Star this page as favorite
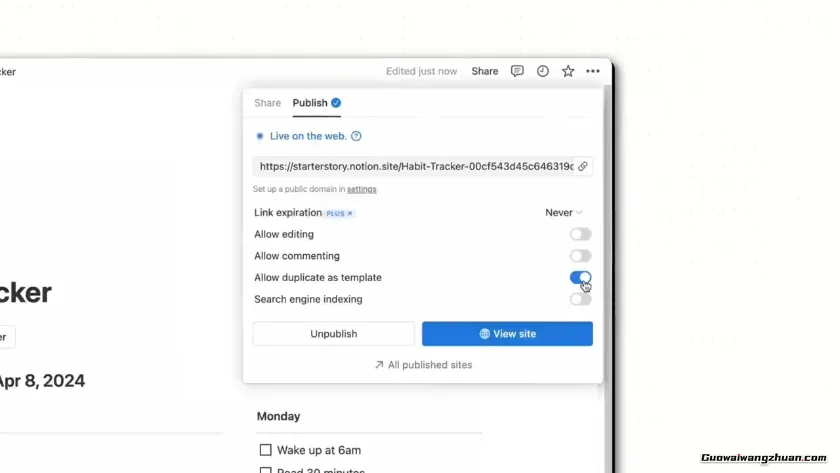The width and height of the screenshot is (840, 473). pyautogui.click(x=568, y=71)
